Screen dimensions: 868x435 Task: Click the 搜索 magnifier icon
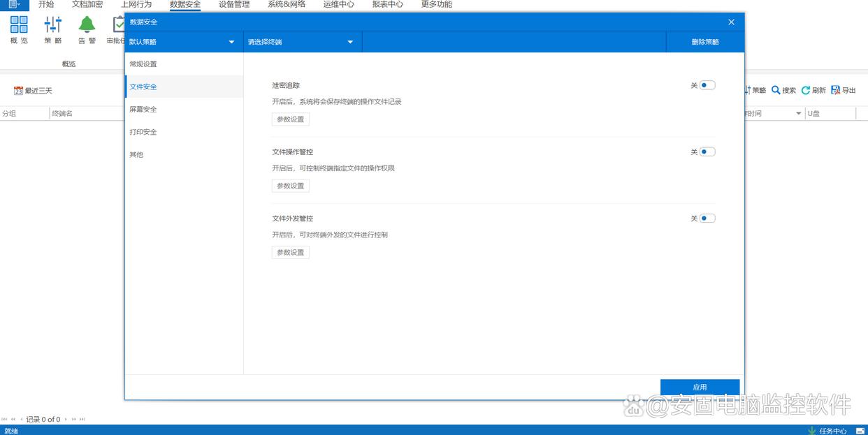(776, 91)
